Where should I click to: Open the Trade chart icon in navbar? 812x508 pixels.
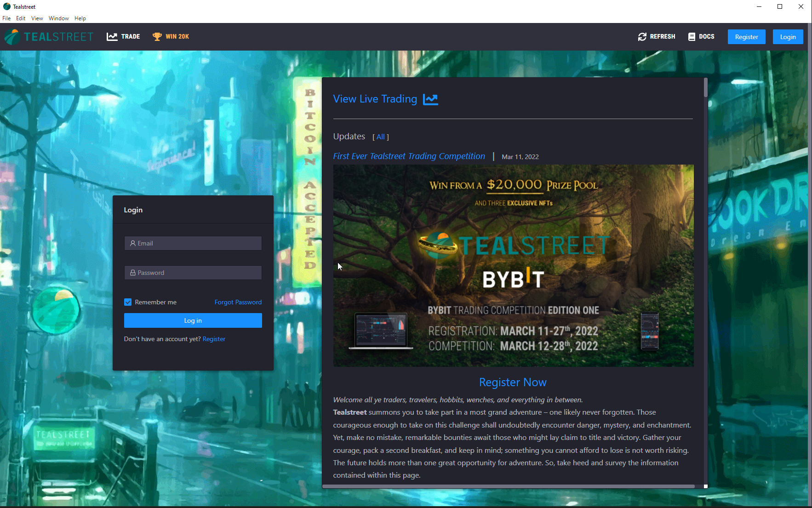click(112, 37)
